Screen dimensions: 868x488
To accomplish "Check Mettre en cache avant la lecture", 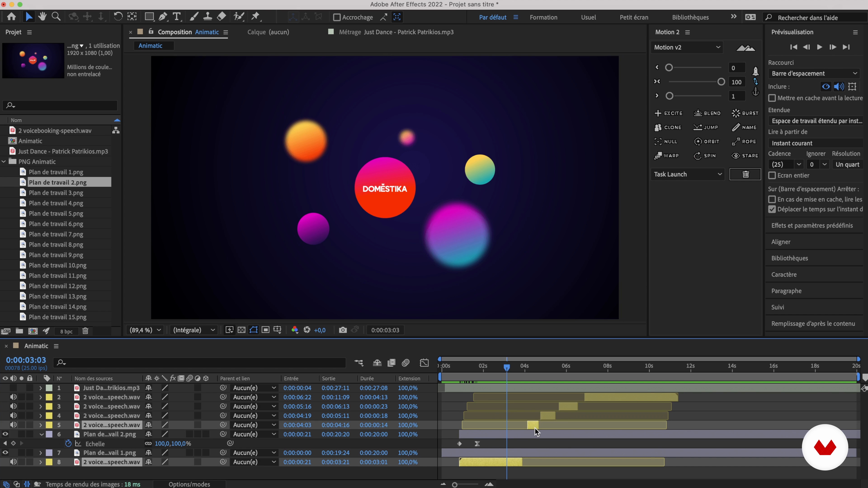I will point(772,98).
